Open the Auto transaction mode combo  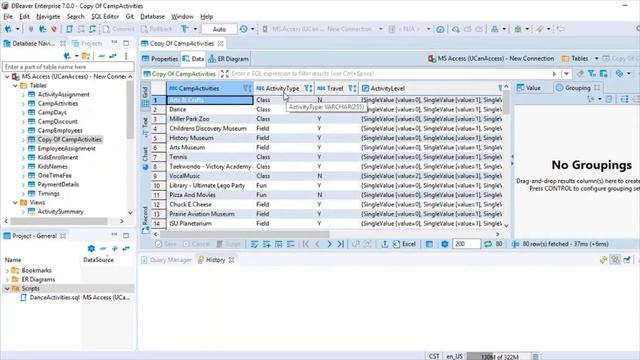(x=219, y=29)
